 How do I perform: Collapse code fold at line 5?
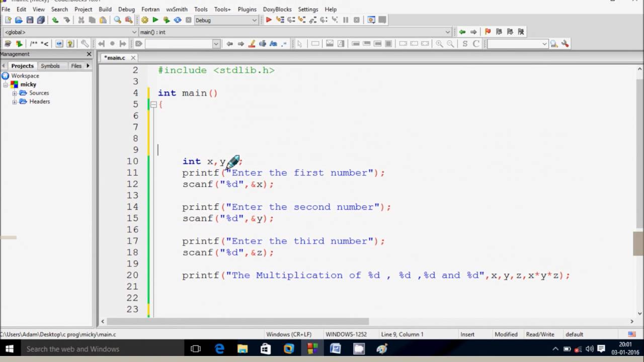coord(153,105)
